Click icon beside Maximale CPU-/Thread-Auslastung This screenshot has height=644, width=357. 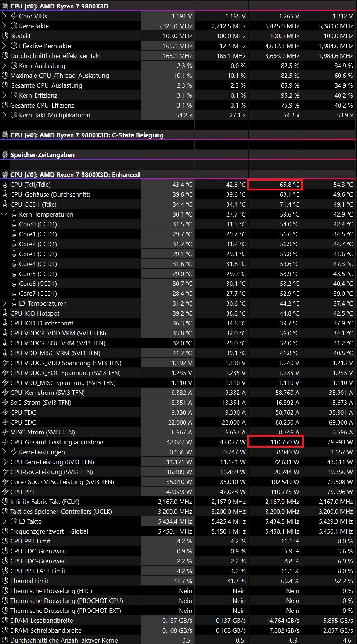5,76
